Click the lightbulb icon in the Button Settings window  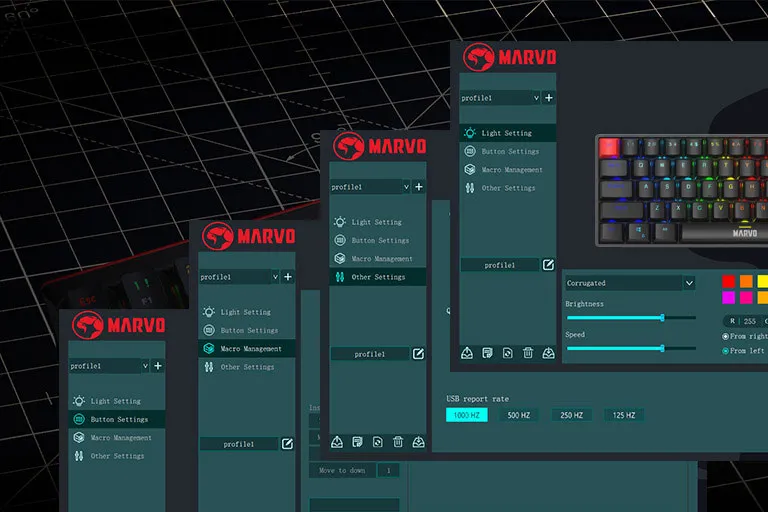tap(79, 401)
